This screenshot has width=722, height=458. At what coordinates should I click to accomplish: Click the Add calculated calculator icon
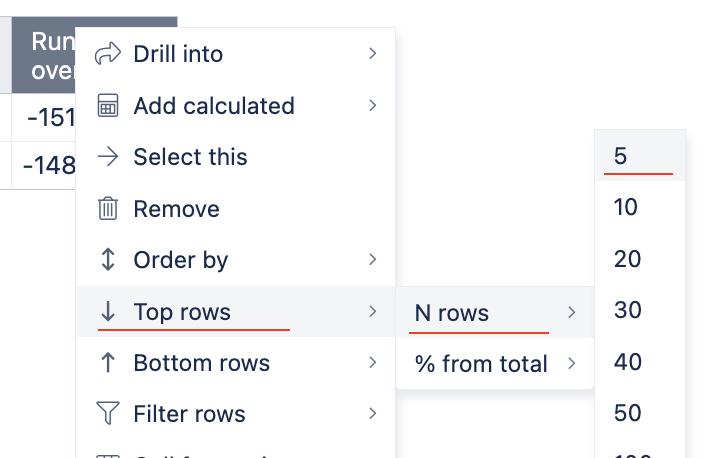(108, 105)
